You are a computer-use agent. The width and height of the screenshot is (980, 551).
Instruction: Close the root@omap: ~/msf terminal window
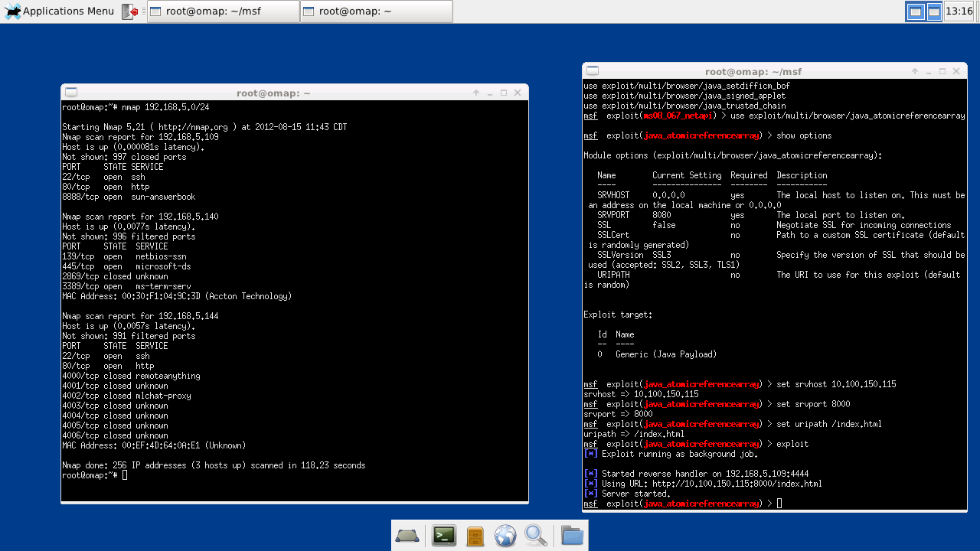956,71
